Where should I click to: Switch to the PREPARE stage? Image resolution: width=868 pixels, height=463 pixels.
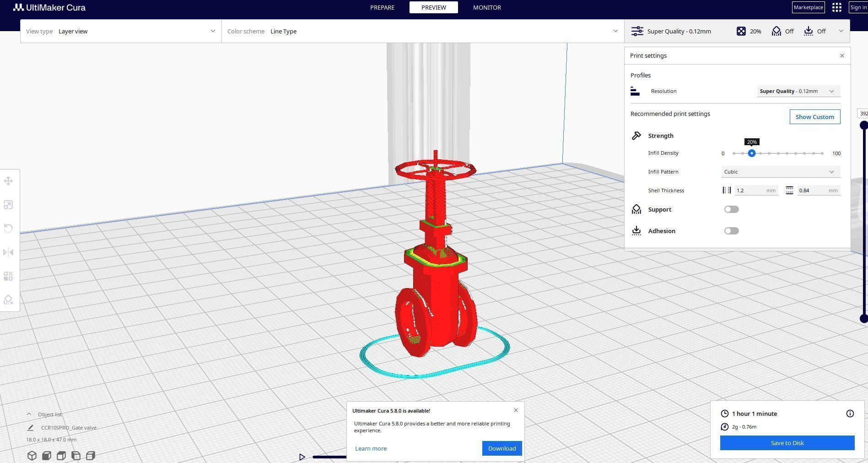point(382,7)
